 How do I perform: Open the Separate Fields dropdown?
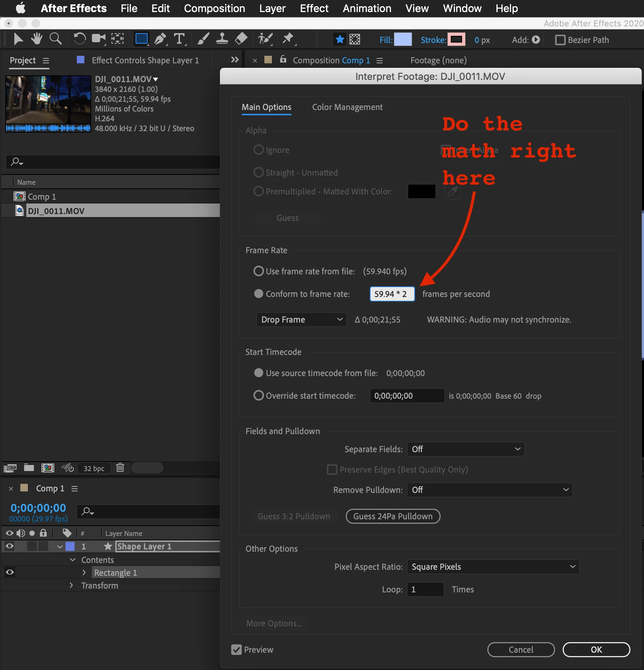[466, 449]
